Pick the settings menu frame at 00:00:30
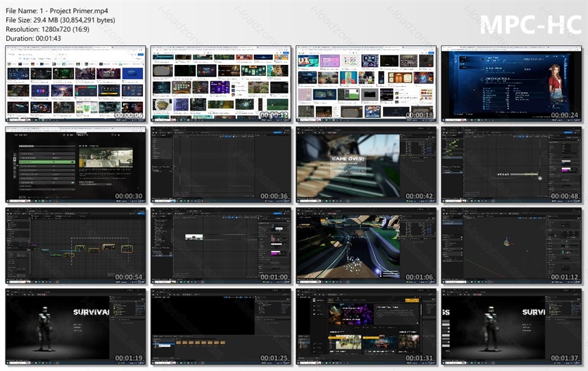This screenshot has height=371, width=588. [75, 165]
